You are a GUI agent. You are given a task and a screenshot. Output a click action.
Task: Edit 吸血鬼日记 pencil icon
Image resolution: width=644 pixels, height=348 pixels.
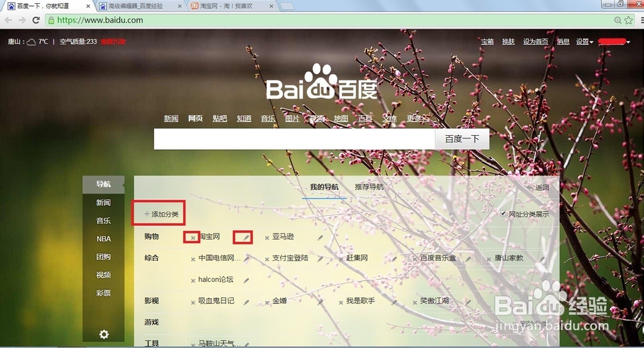246,302
